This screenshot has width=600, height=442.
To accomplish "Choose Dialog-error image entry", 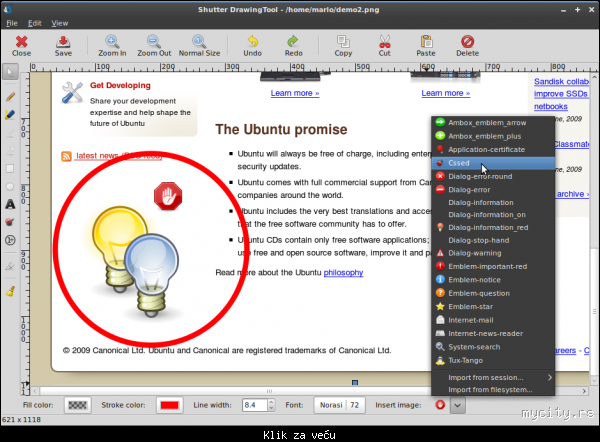I will [493, 189].
